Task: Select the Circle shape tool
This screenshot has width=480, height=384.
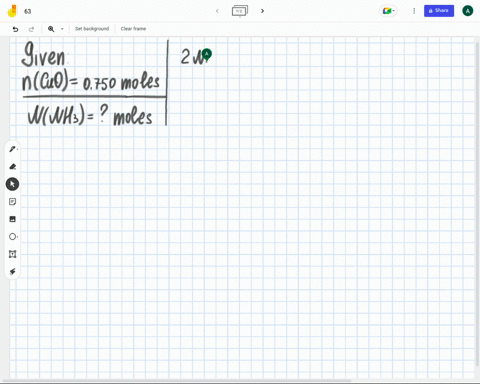Action: pos(12,237)
